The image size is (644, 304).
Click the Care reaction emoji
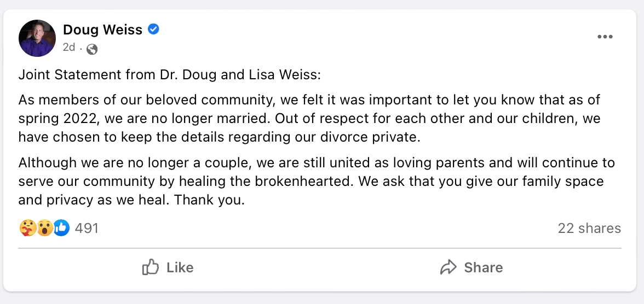pos(28,228)
